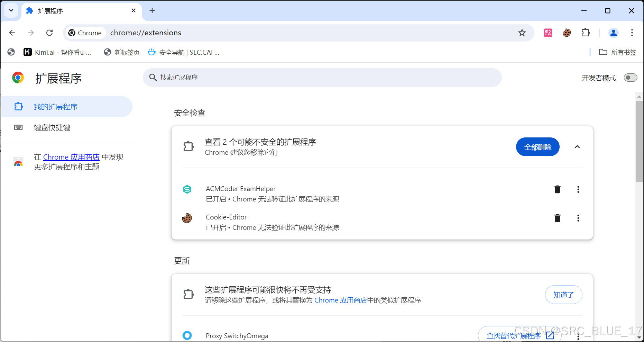Image resolution: width=644 pixels, height=342 pixels.
Task: Click the 更新 heading
Action: pos(182,261)
